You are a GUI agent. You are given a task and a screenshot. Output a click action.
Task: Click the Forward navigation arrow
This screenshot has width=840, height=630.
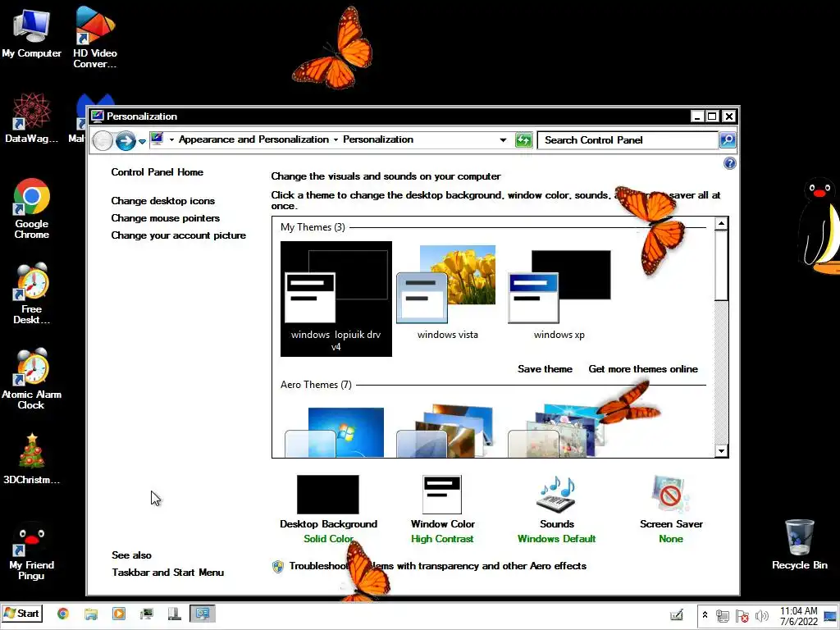[x=126, y=141]
